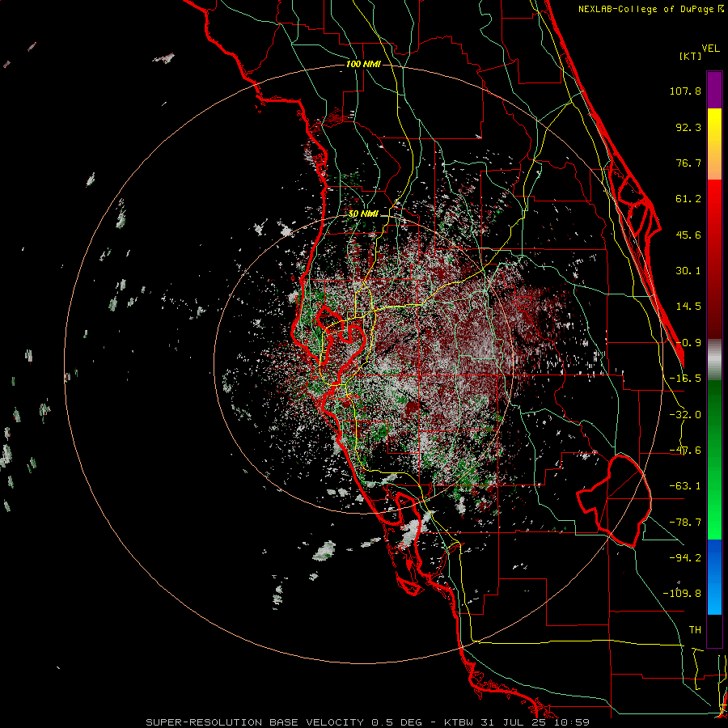This screenshot has height=728, width=728.
Task: Click the 76.7 velocity scale value
Action: click(x=688, y=163)
